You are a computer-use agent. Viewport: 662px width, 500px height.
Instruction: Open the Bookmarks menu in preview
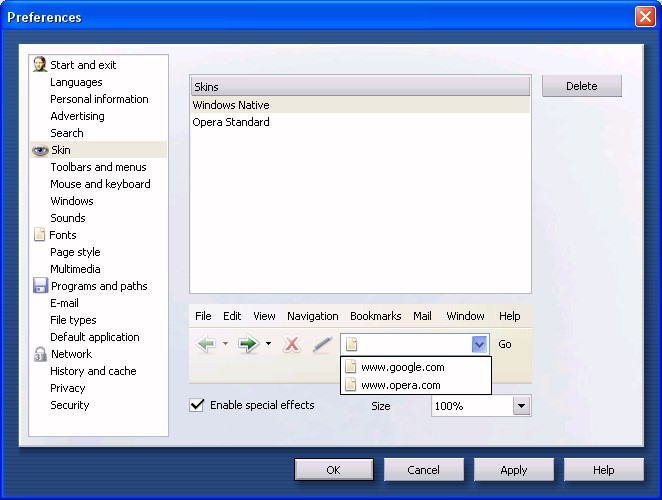pyautogui.click(x=375, y=316)
